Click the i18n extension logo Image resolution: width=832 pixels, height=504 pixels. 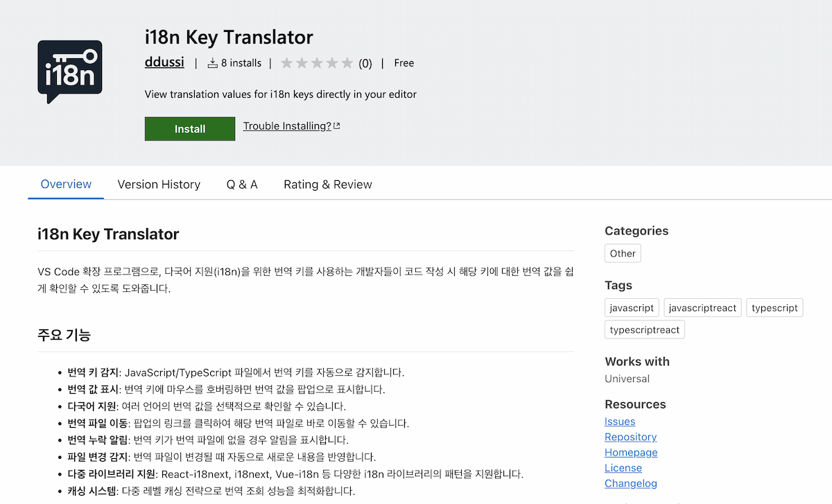(x=69, y=71)
